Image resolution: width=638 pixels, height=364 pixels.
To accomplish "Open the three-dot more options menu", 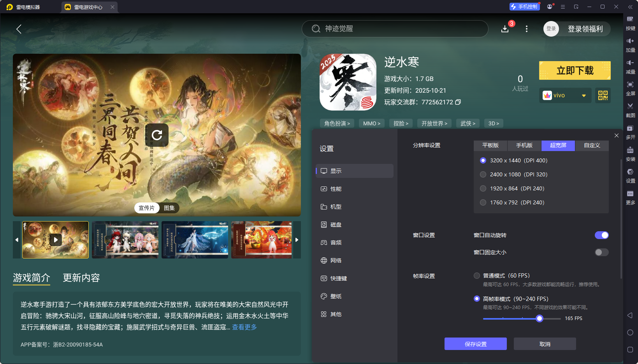I will (x=527, y=29).
